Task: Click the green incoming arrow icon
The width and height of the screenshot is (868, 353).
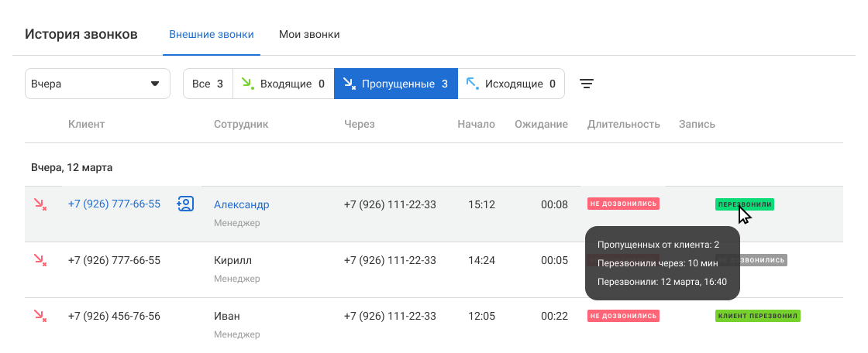Action: [247, 84]
